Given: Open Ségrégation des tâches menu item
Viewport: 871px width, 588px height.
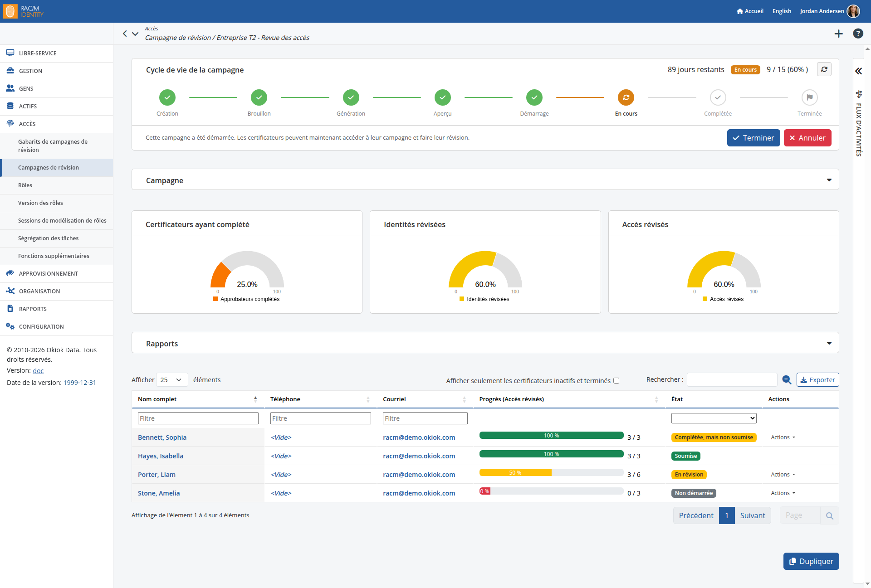Looking at the screenshot, I should pyautogui.click(x=56, y=238).
